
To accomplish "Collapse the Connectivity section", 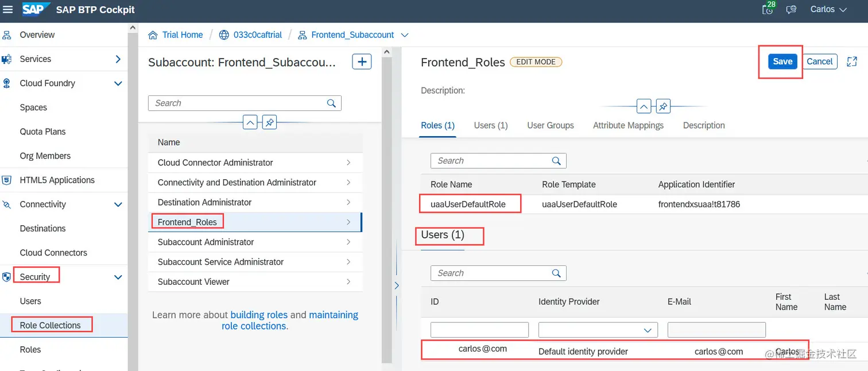I will (x=118, y=204).
